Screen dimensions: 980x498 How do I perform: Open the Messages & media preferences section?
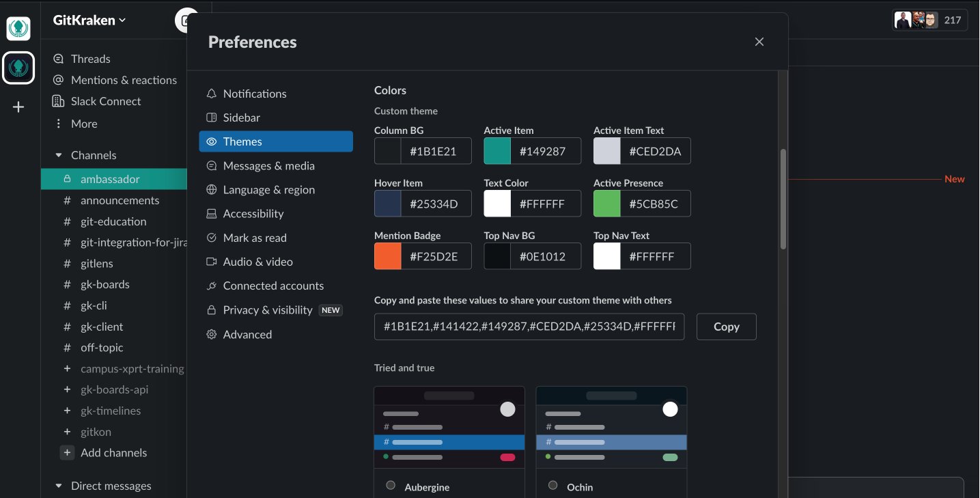(268, 165)
